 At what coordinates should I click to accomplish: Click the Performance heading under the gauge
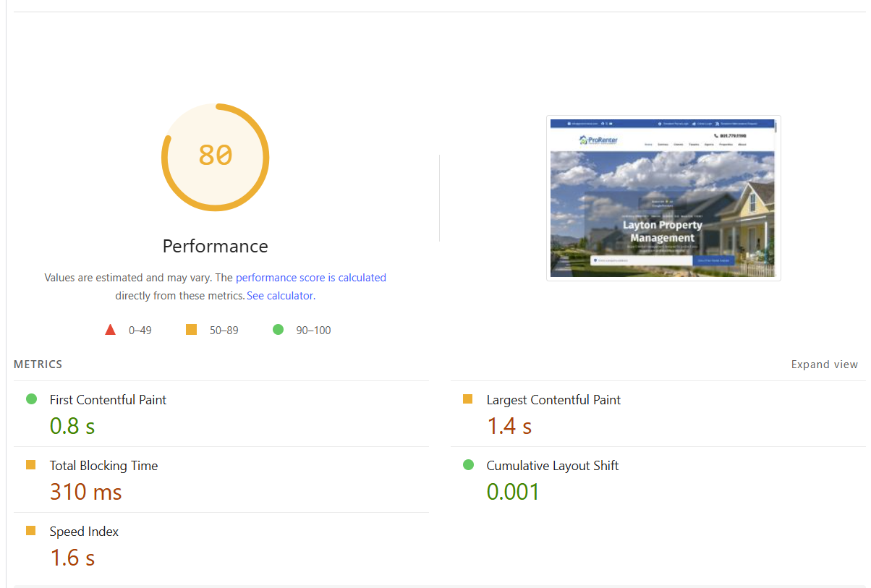pyautogui.click(x=215, y=247)
